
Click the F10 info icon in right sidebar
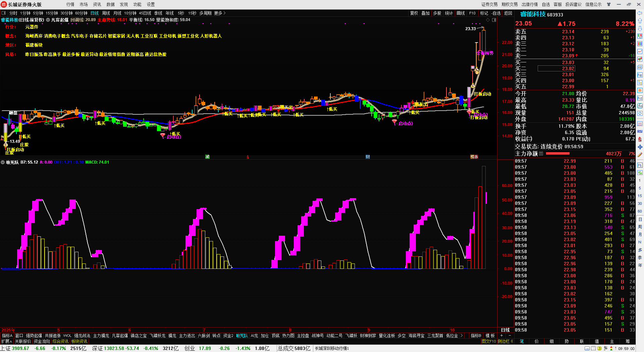[640, 75]
